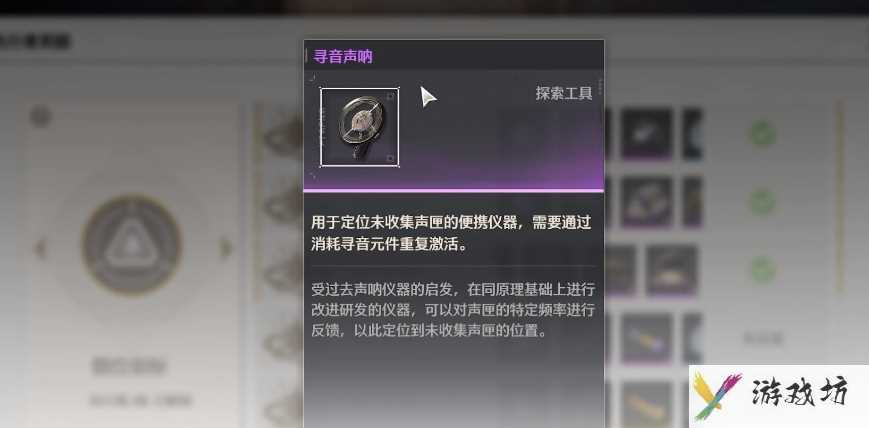Select the fourth-row yellow item thumbnail

pos(646,338)
